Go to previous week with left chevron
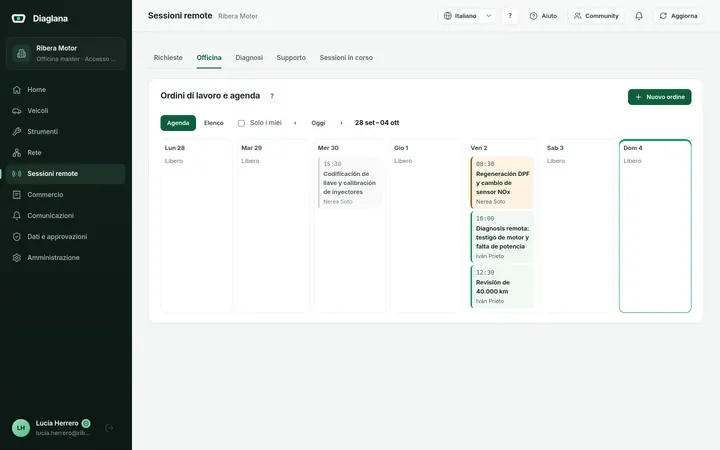 point(295,123)
